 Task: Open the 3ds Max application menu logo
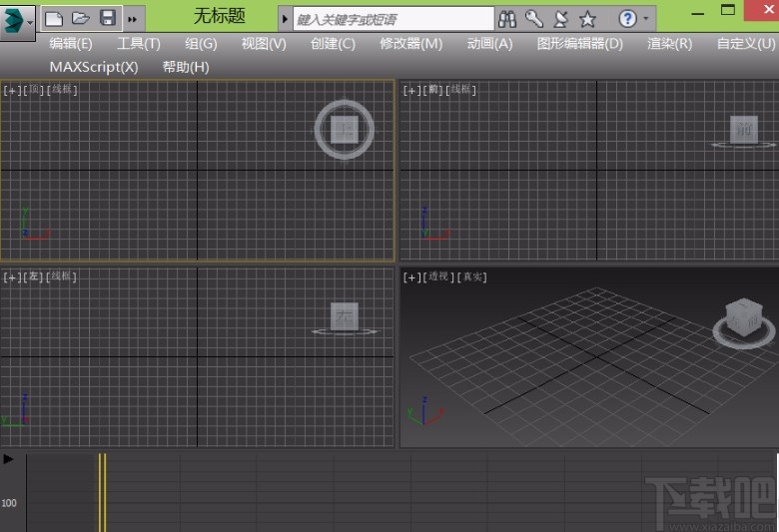coord(17,21)
